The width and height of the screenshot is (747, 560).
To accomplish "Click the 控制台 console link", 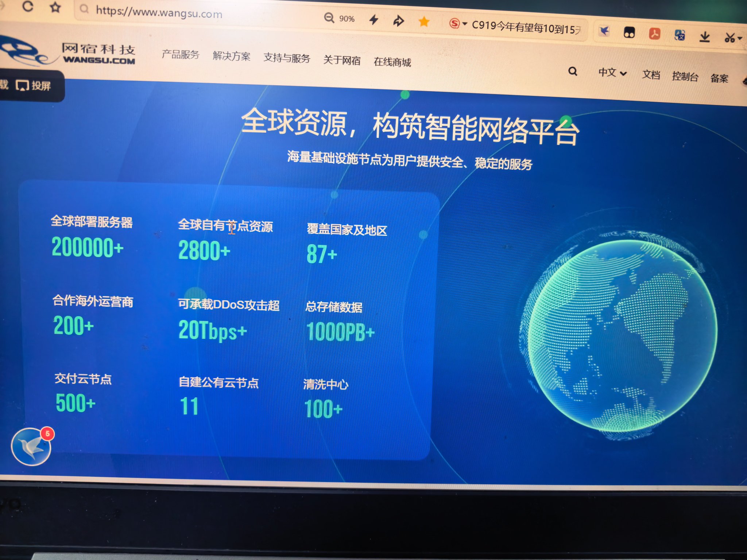I will click(x=685, y=76).
